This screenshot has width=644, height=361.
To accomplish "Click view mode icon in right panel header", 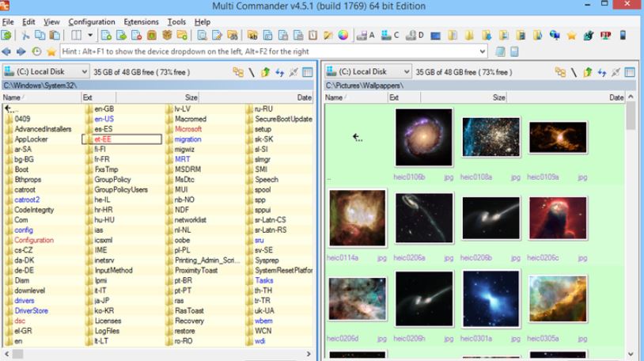I will (x=630, y=72).
